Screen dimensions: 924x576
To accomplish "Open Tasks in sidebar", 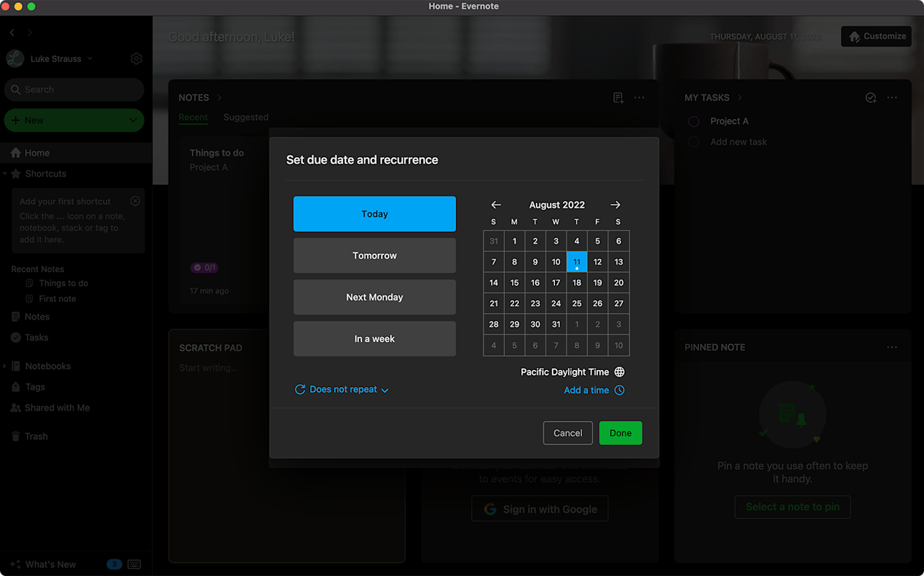I will [x=36, y=338].
